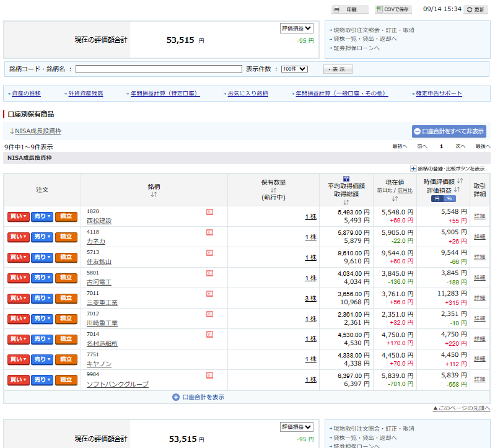Open the 西松建設 stock name link
The height and width of the screenshot is (448, 495).
[99, 221]
